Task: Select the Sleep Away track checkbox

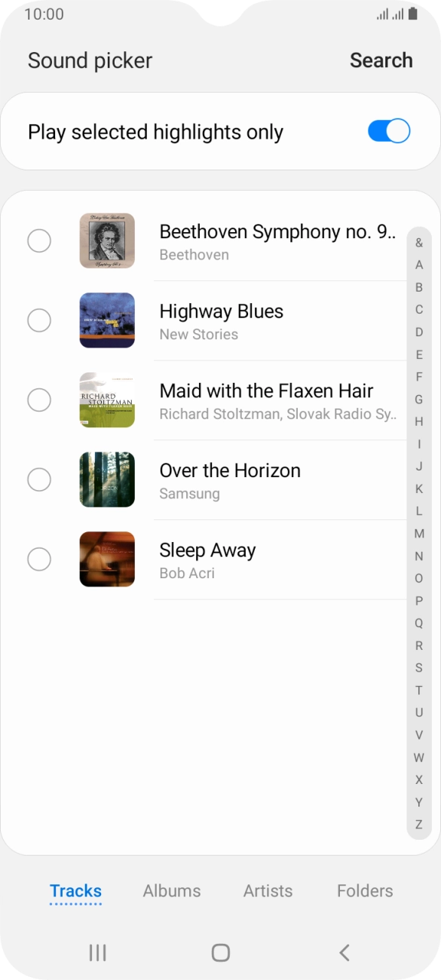Action: pos(39,559)
